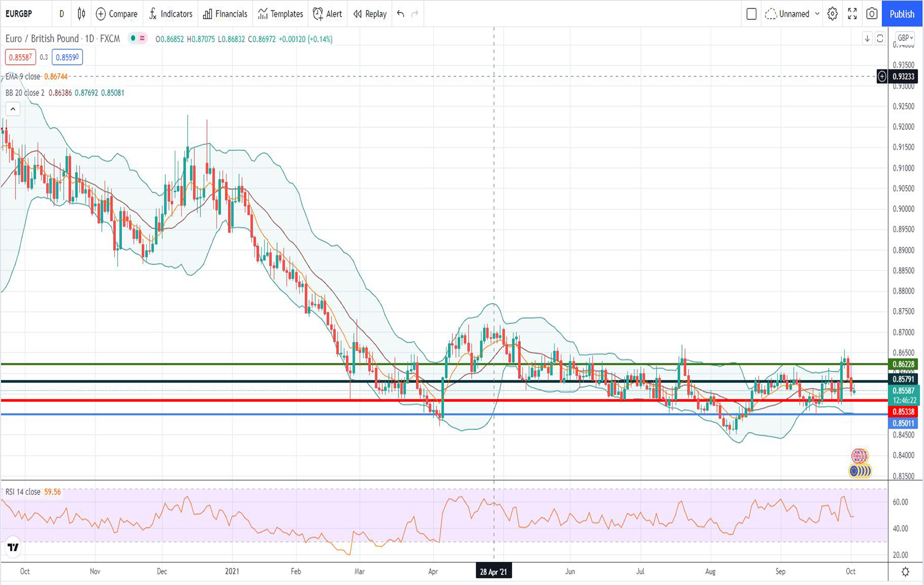The width and height of the screenshot is (924, 585).
Task: Open the GBP currency dropdown
Action: pyautogui.click(x=905, y=38)
